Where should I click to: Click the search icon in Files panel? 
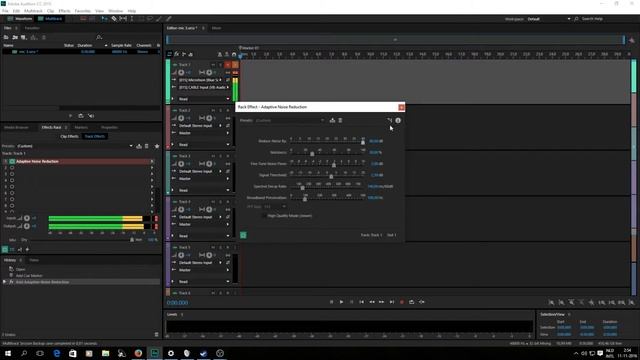(99, 37)
